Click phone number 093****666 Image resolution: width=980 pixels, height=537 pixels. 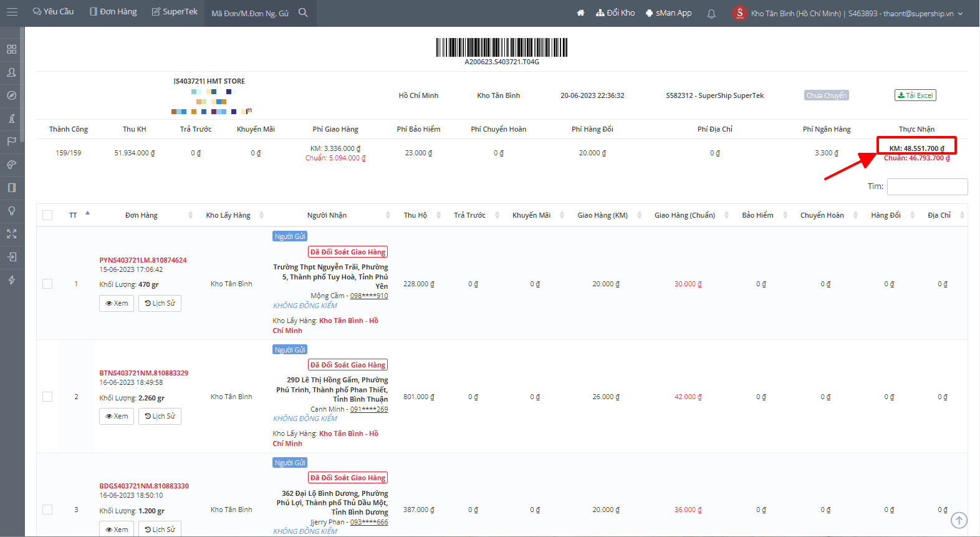pyautogui.click(x=369, y=522)
